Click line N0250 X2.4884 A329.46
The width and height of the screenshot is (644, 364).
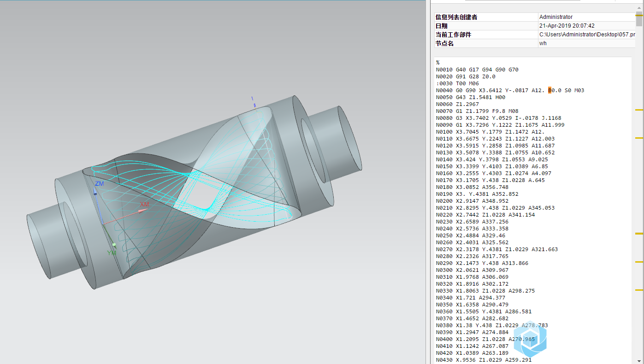tap(471, 235)
